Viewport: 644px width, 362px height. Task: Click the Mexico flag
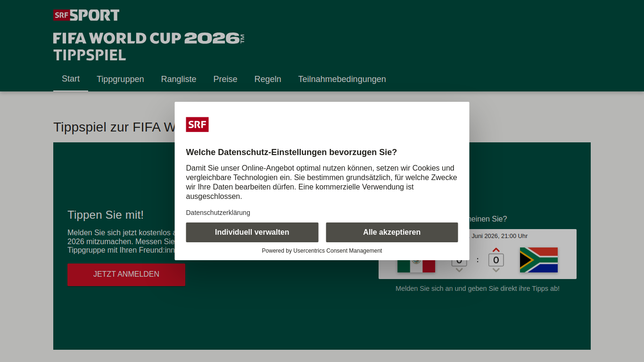pyautogui.click(x=416, y=266)
